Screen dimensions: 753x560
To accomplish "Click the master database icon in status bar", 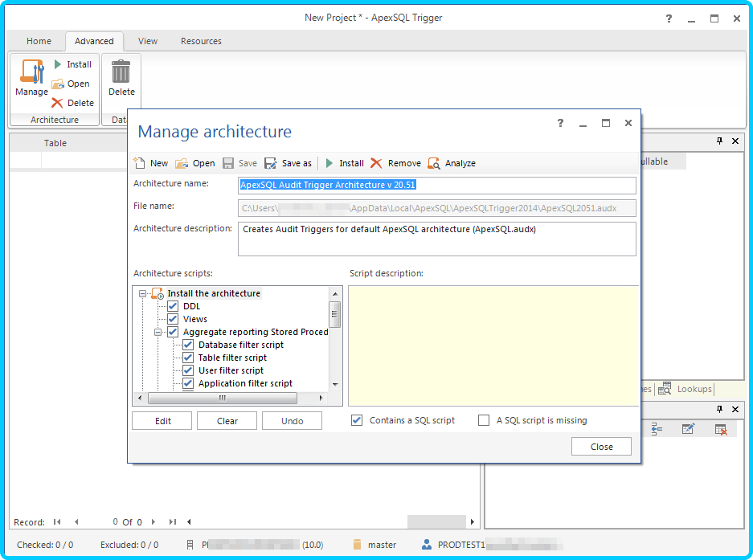I will (x=357, y=545).
